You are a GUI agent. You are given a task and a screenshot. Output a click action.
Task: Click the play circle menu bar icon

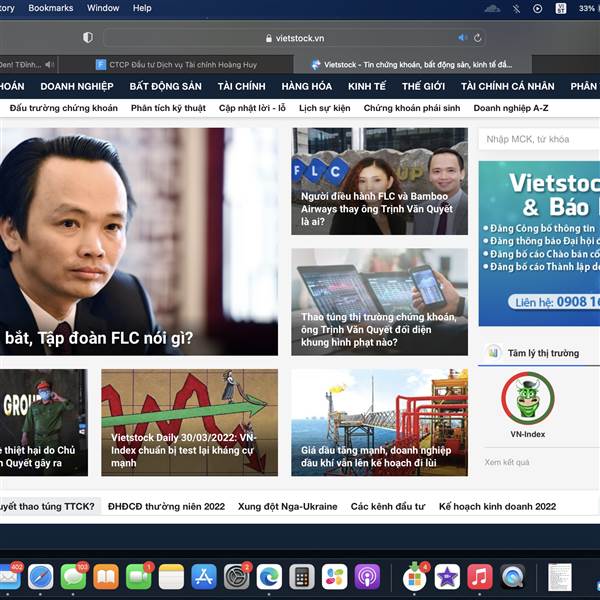pos(538,8)
